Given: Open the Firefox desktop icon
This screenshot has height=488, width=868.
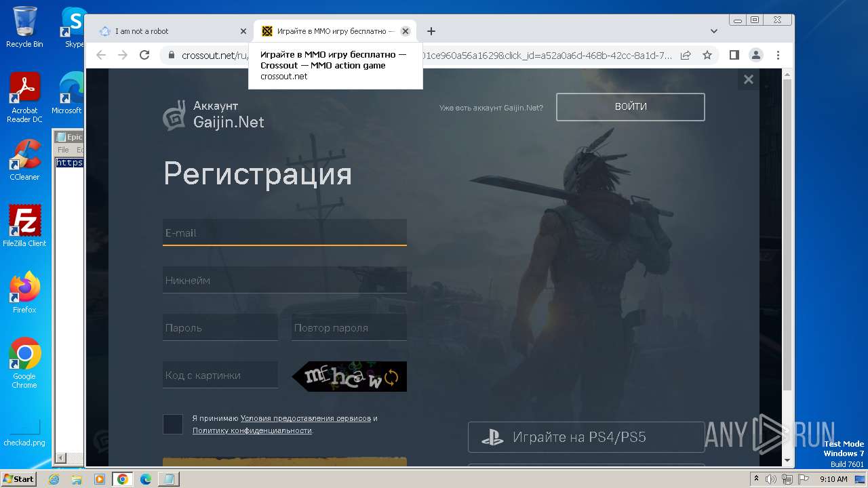Looking at the screenshot, I should coord(24,292).
